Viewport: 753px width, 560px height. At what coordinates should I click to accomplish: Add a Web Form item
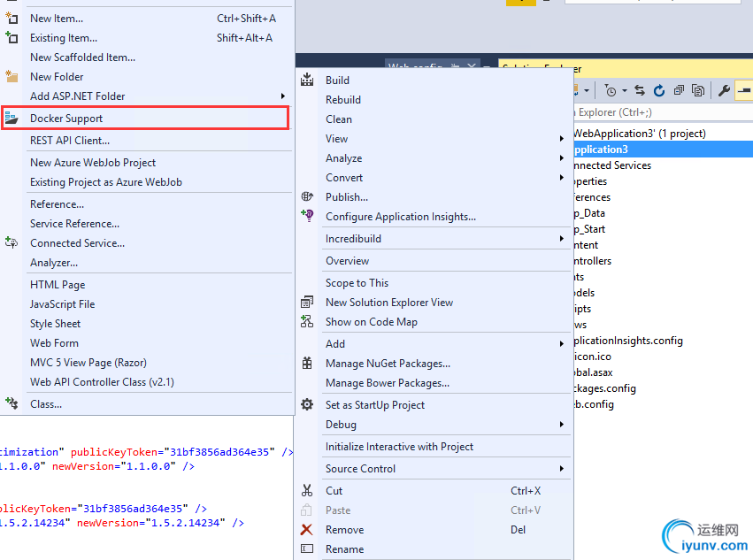(x=54, y=343)
